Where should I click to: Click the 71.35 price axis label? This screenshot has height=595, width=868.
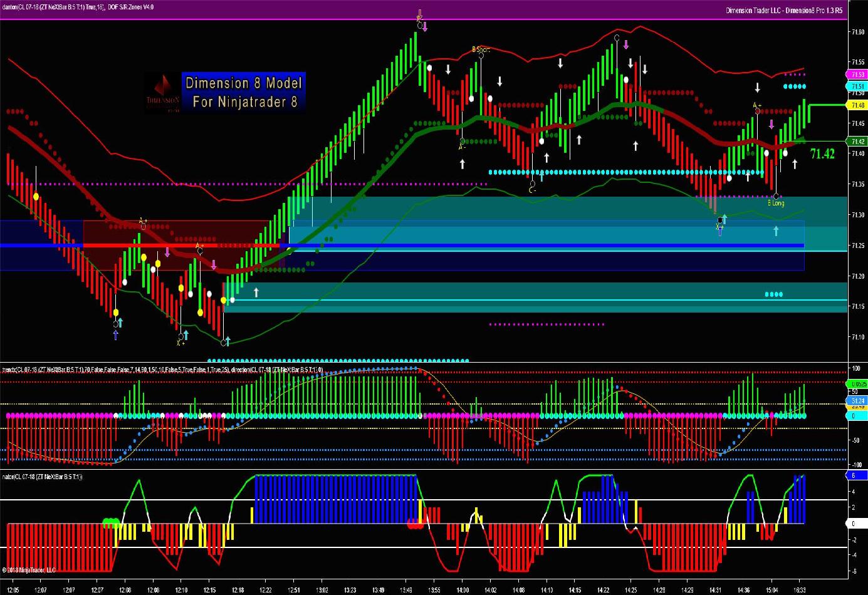pyautogui.click(x=858, y=184)
